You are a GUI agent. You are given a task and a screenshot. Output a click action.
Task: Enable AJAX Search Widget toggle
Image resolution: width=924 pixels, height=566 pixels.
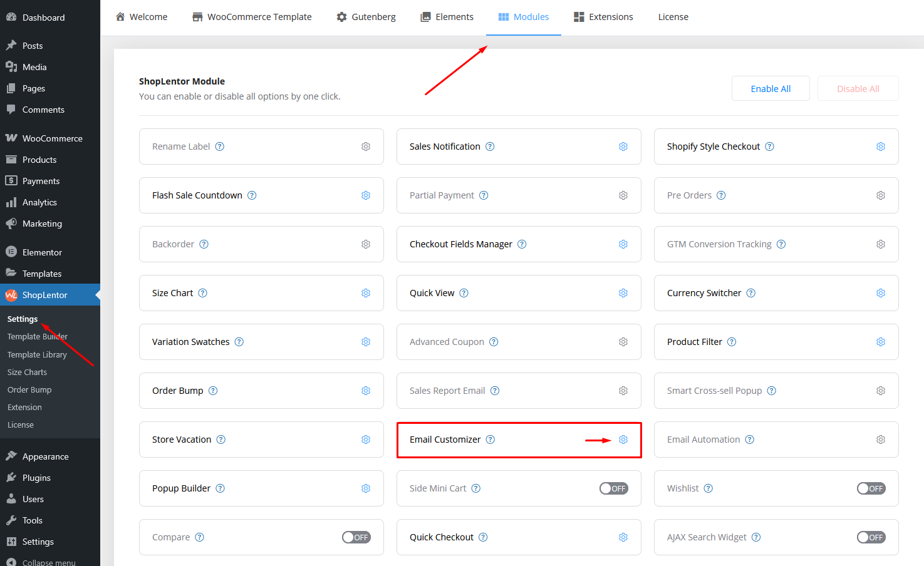(871, 537)
